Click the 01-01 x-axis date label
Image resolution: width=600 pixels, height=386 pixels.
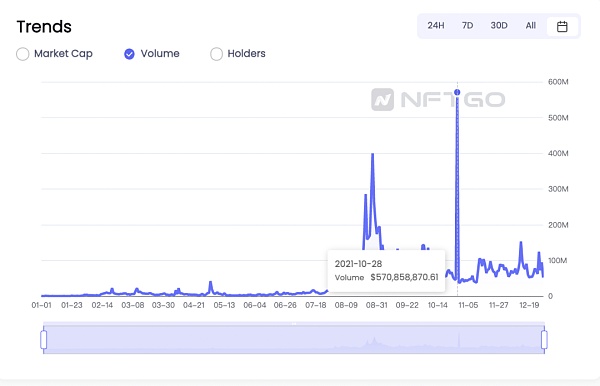pos(41,305)
